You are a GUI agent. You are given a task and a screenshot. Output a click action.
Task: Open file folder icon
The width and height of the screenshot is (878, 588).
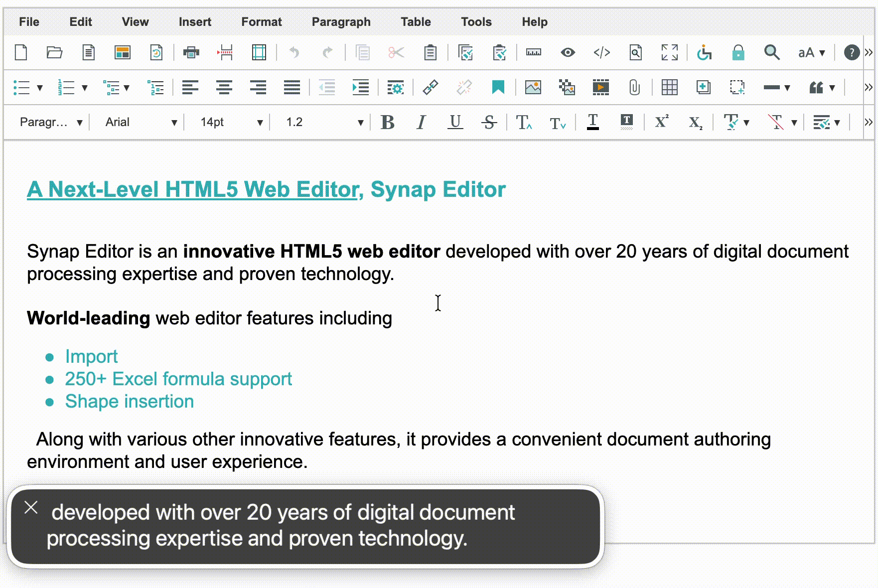[x=54, y=52]
